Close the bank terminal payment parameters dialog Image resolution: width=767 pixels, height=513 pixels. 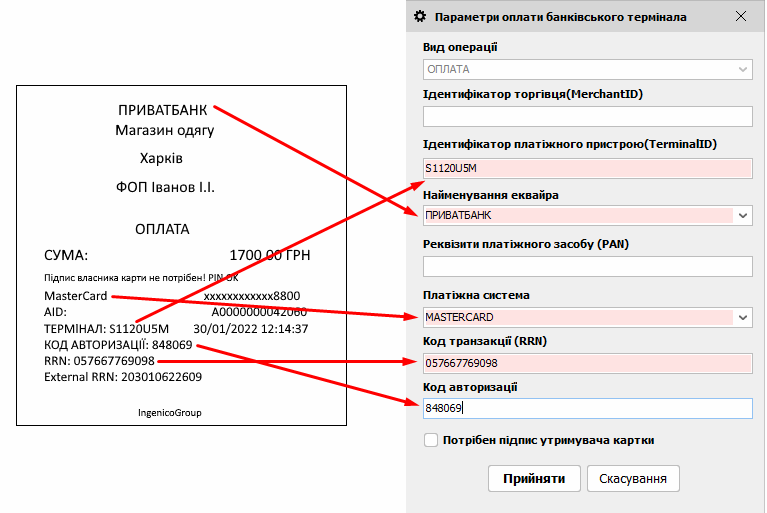point(741,16)
